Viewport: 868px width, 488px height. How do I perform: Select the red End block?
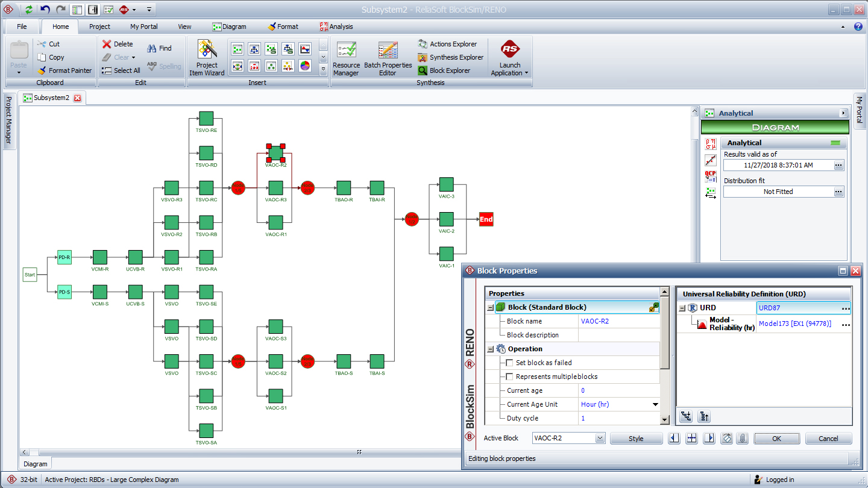click(x=486, y=219)
